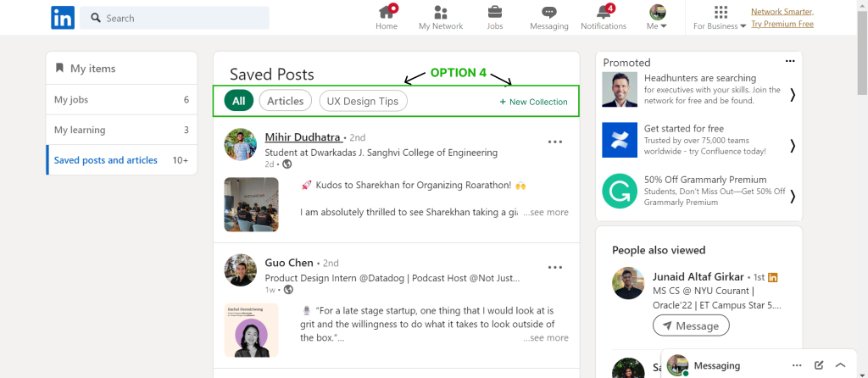Expand the Messaging panel chevron
The width and height of the screenshot is (868, 378).
[x=840, y=365]
